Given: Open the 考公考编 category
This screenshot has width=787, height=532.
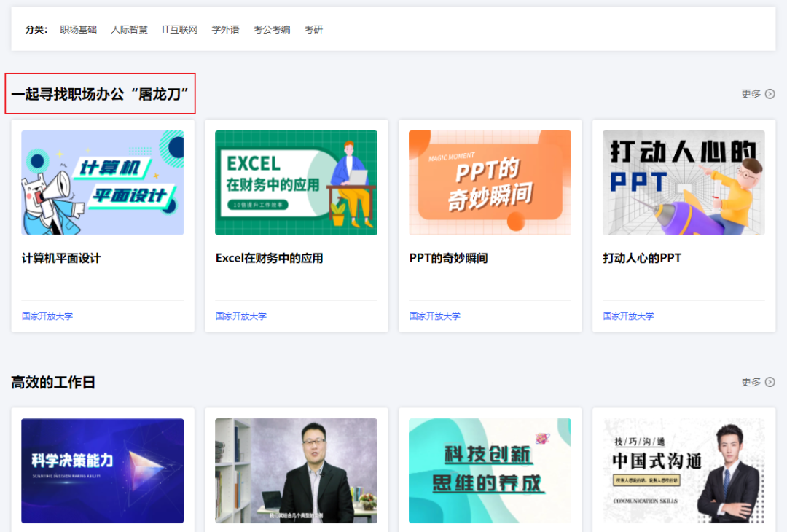Looking at the screenshot, I should pyautogui.click(x=272, y=30).
